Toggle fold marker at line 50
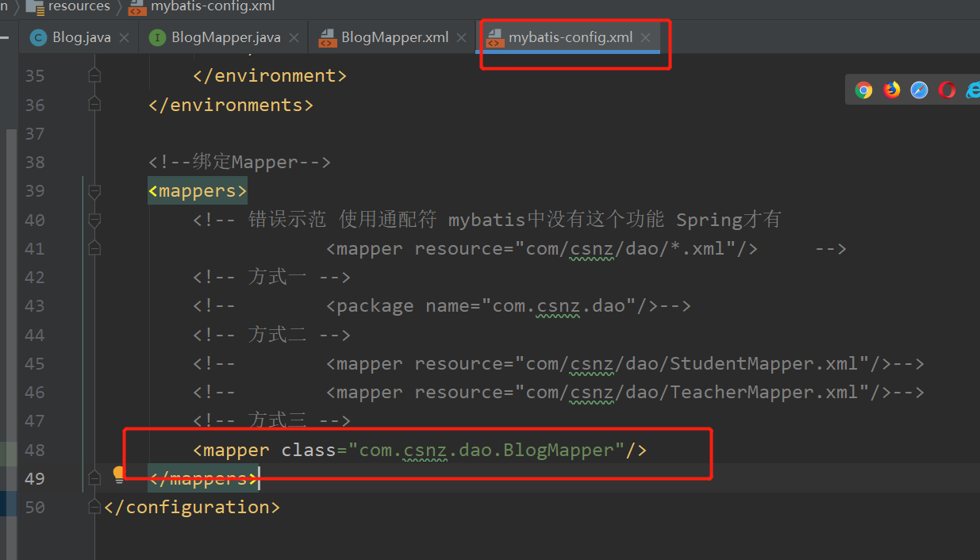 coord(94,507)
